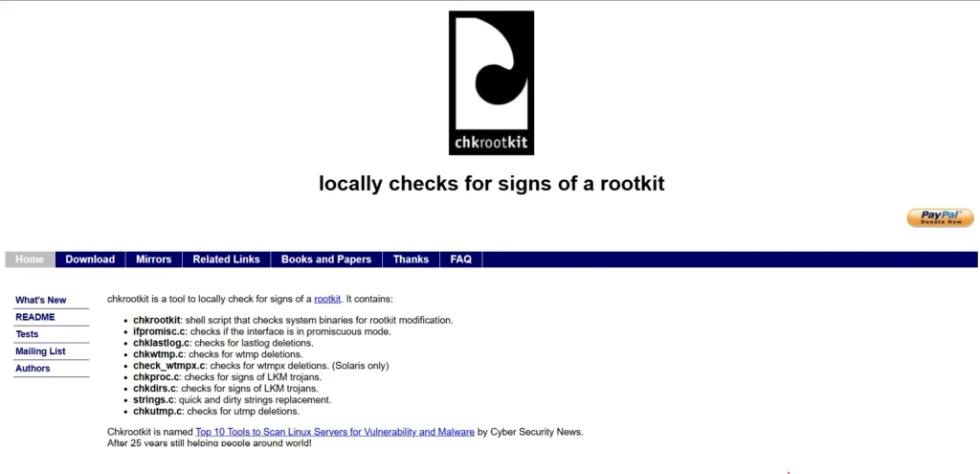Click 'check_wtmpx.c' list entry

(x=260, y=366)
